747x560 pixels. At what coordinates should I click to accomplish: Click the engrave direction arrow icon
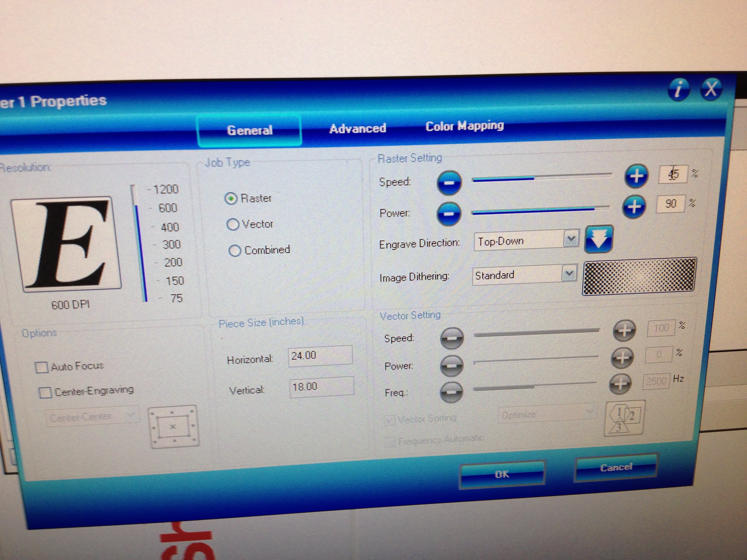[599, 239]
